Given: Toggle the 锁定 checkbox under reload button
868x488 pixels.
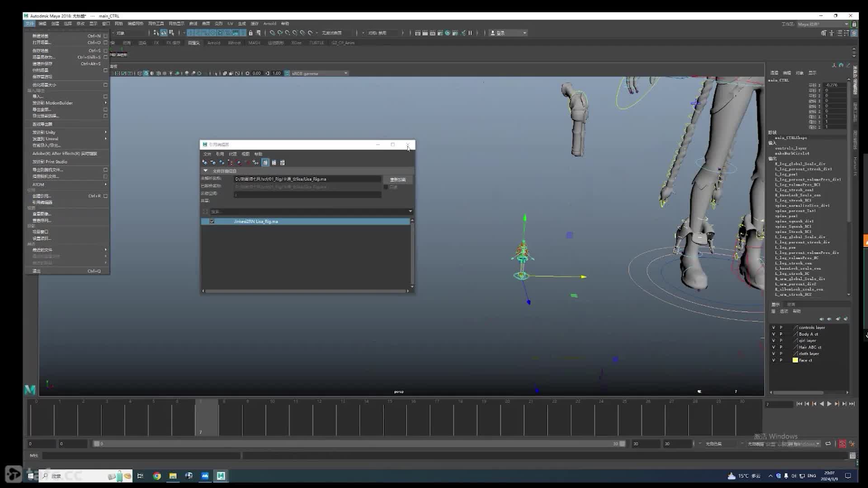Looking at the screenshot, I should (x=386, y=187).
